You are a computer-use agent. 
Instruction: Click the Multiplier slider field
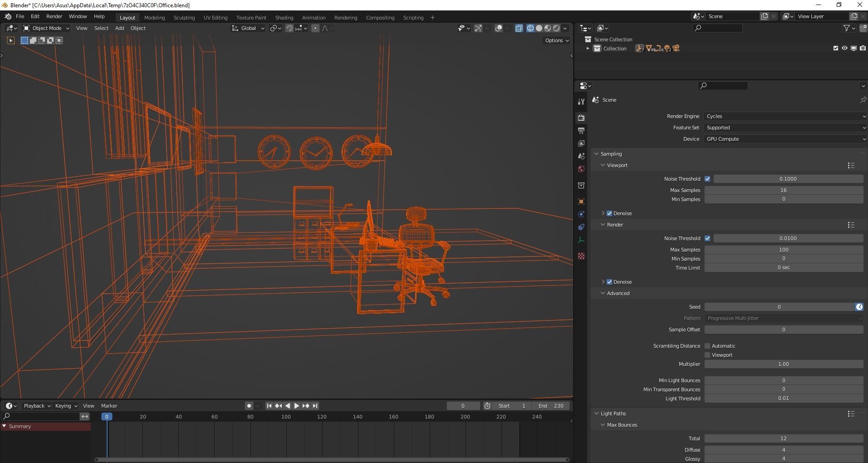[784, 364]
